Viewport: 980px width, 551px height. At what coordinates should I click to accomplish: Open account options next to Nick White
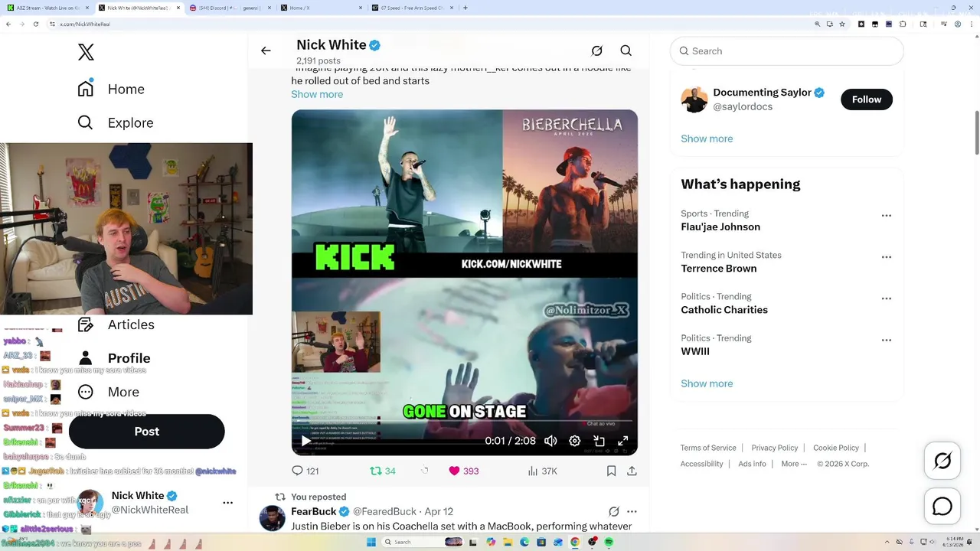click(x=227, y=503)
